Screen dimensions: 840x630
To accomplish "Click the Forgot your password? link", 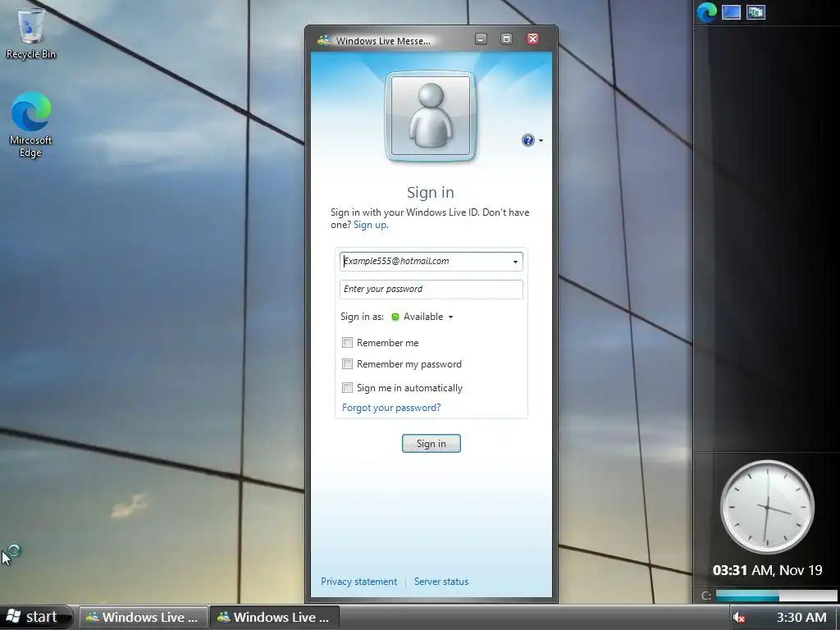I will (x=391, y=408).
